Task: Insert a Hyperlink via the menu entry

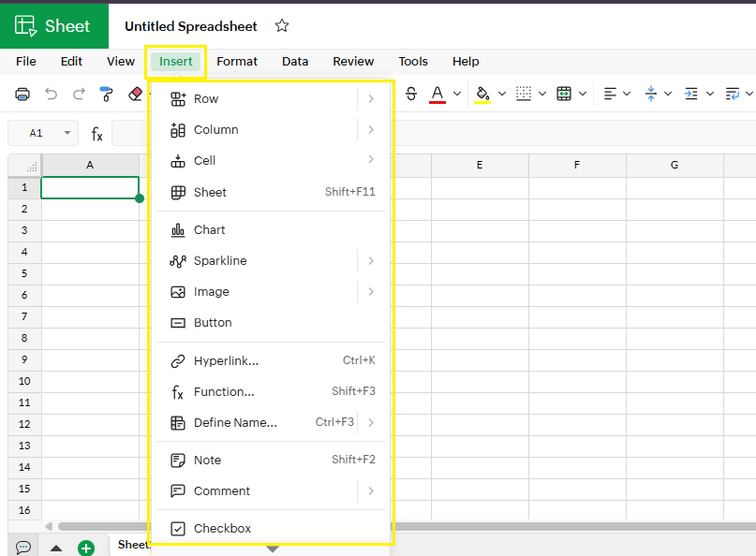Action: tap(227, 360)
